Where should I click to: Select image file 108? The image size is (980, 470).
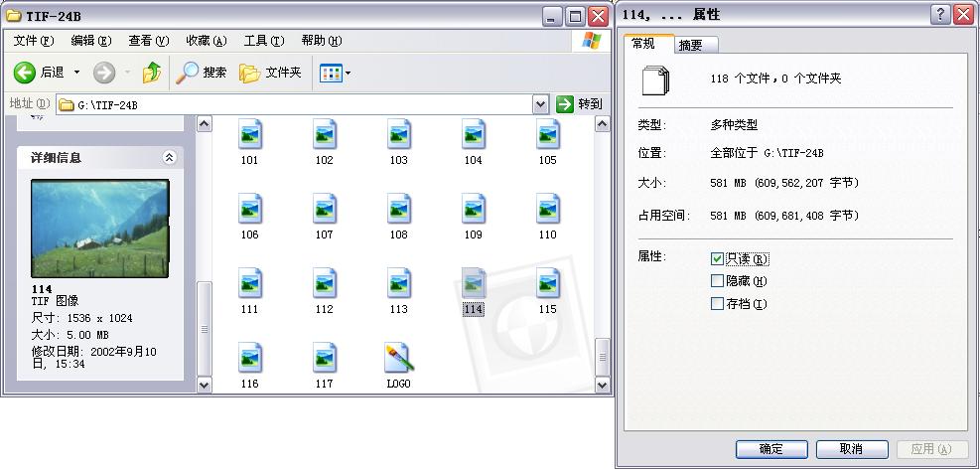pyautogui.click(x=398, y=216)
